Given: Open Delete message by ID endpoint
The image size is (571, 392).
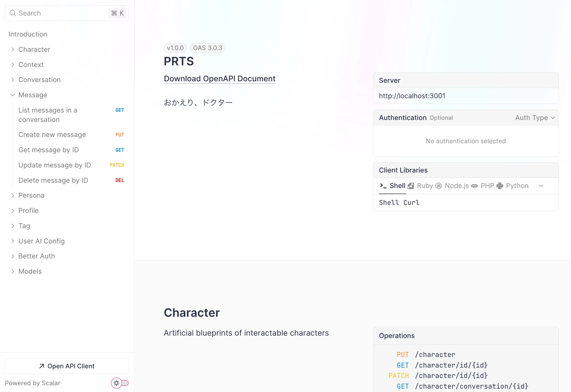Looking at the screenshot, I should point(53,180).
